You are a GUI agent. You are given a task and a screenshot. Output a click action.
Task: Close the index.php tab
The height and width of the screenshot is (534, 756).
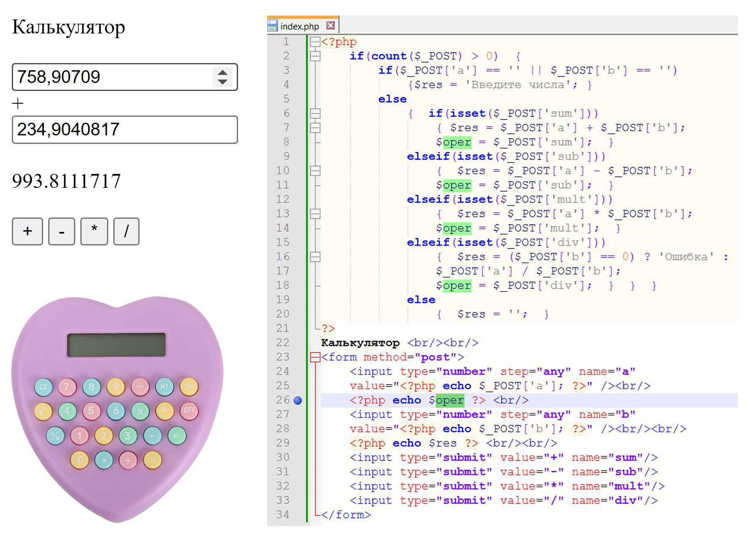point(330,26)
